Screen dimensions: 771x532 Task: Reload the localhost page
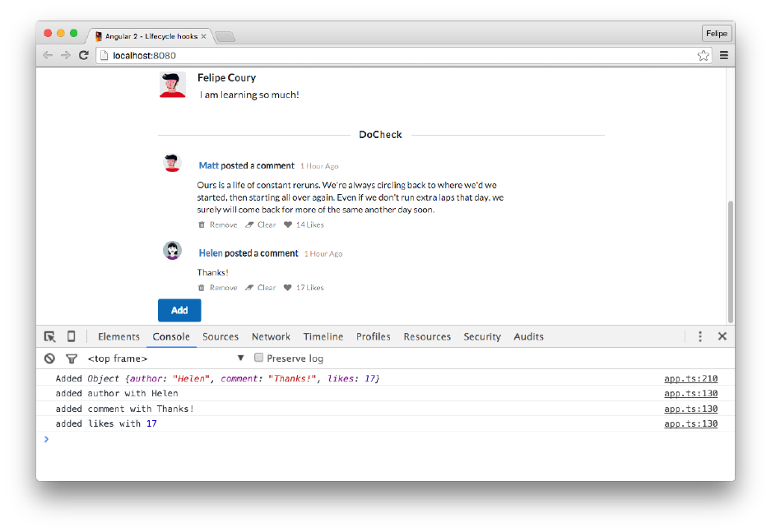(84, 55)
